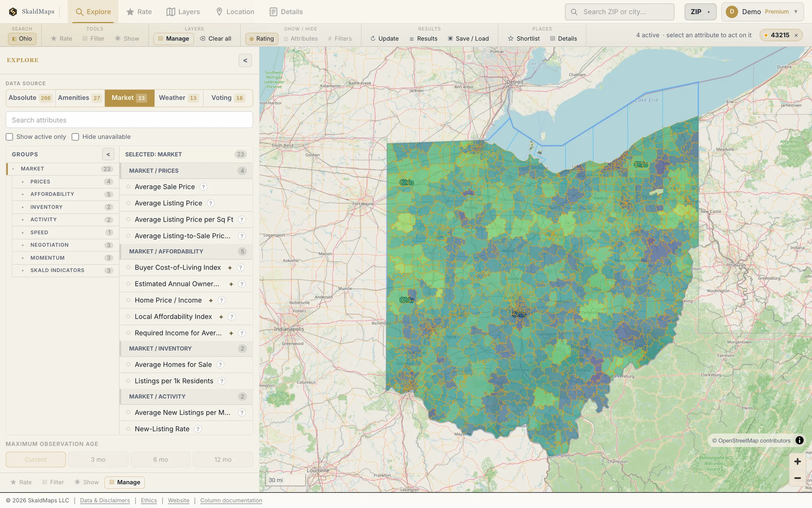Open Save / Load
The height and width of the screenshot is (508, 812).
(468, 38)
